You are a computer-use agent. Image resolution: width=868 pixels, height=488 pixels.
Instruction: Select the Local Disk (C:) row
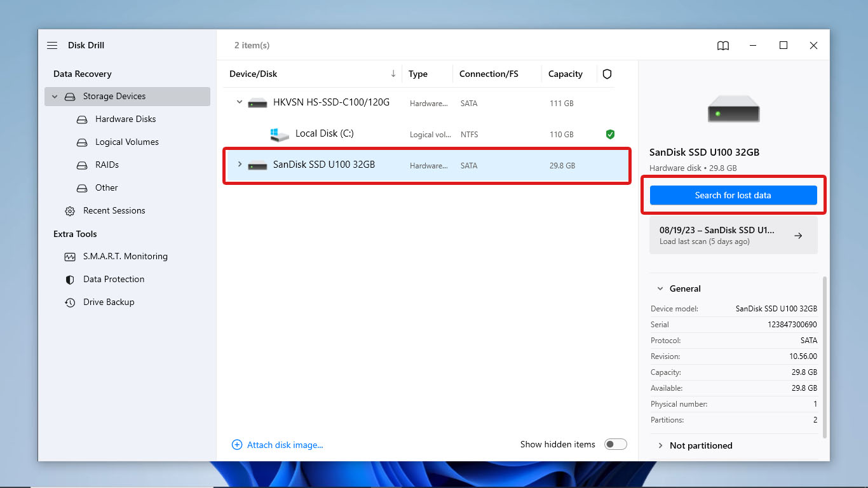426,134
